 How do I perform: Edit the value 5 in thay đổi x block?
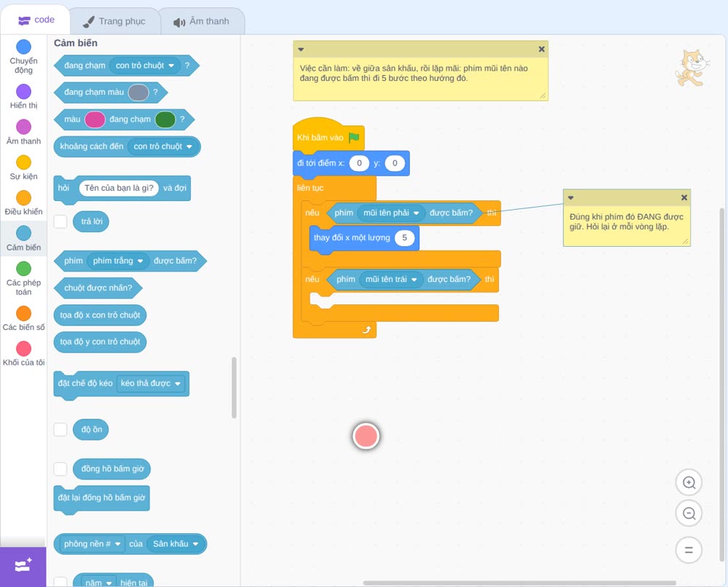pos(404,237)
